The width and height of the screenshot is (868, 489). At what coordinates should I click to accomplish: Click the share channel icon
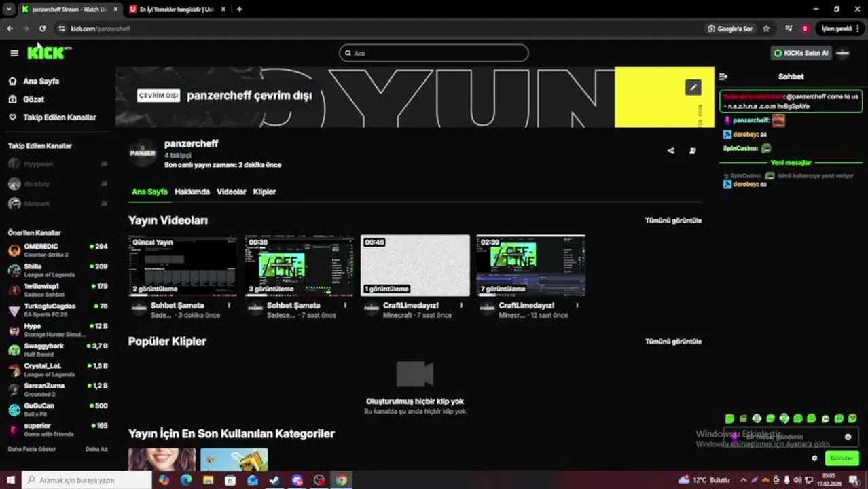671,151
